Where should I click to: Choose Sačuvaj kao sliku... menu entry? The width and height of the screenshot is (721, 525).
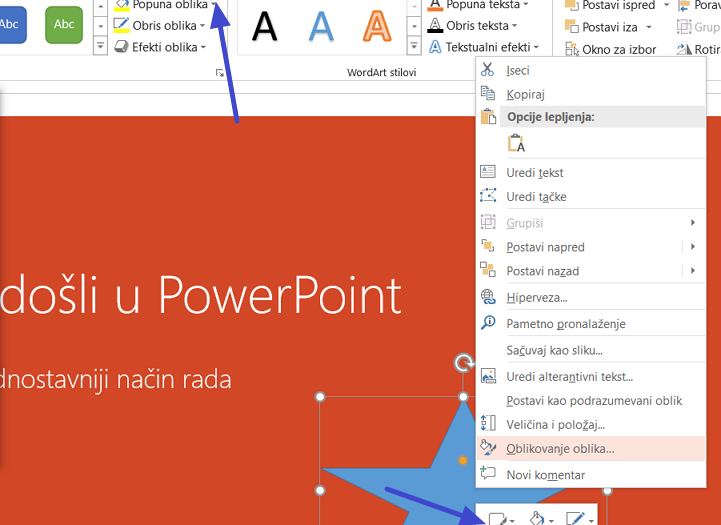pos(591,350)
